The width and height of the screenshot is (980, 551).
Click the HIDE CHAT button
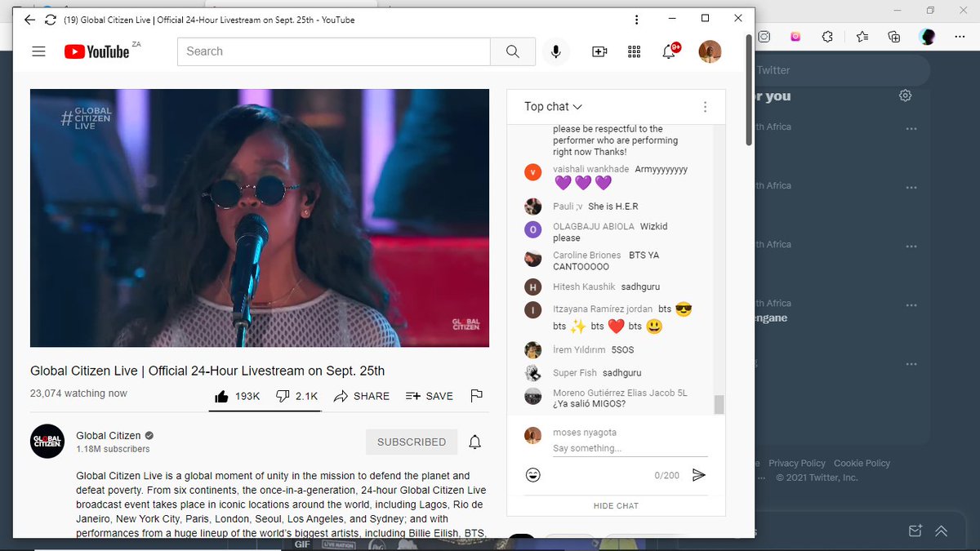[616, 505]
